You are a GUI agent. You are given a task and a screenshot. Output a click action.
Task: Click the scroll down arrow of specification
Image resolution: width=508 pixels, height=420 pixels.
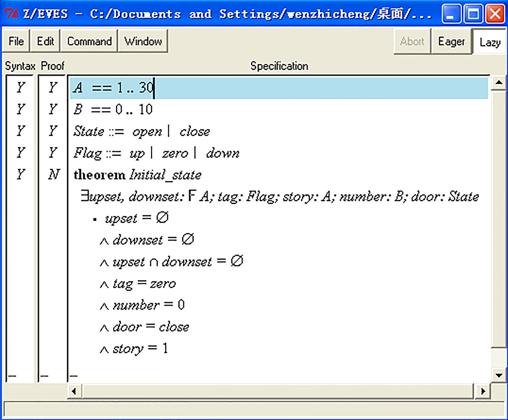(x=499, y=375)
